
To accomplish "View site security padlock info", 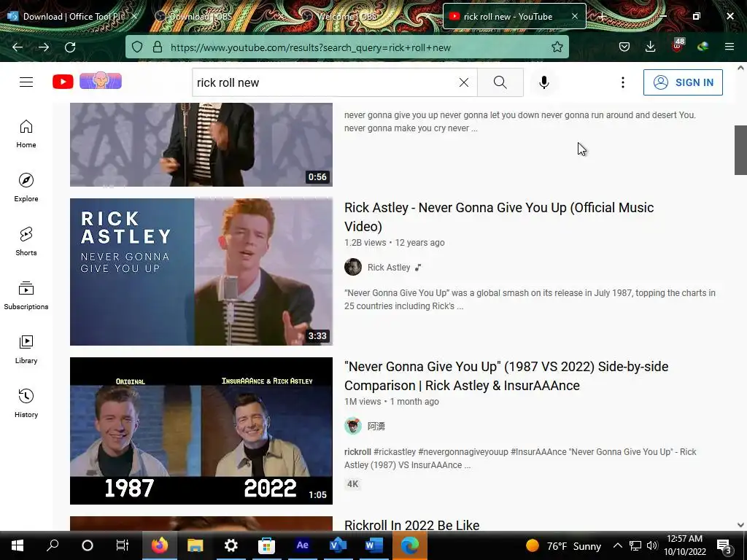I will (158, 47).
